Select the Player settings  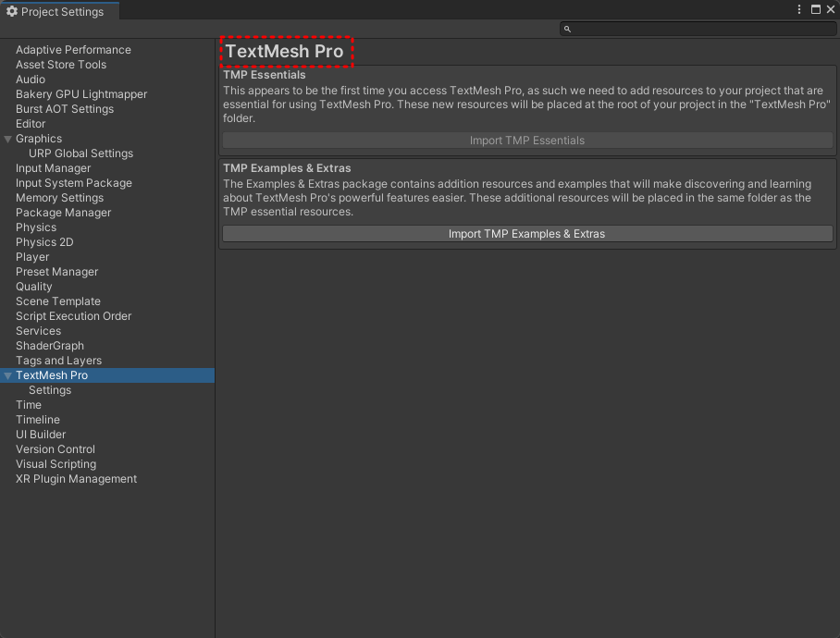click(32, 257)
